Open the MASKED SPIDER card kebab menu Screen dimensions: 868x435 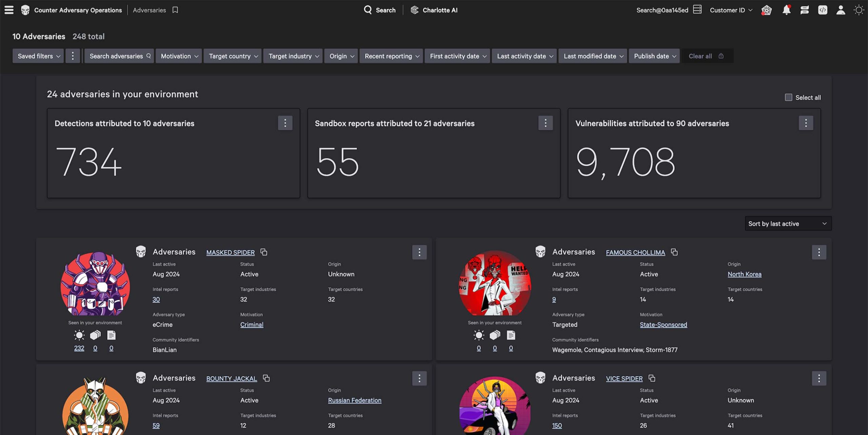click(x=419, y=252)
